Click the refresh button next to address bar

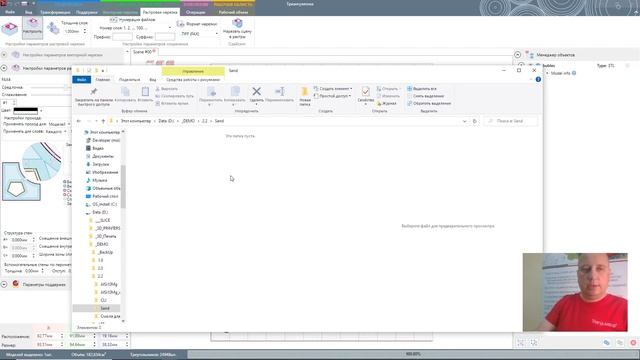(x=474, y=121)
